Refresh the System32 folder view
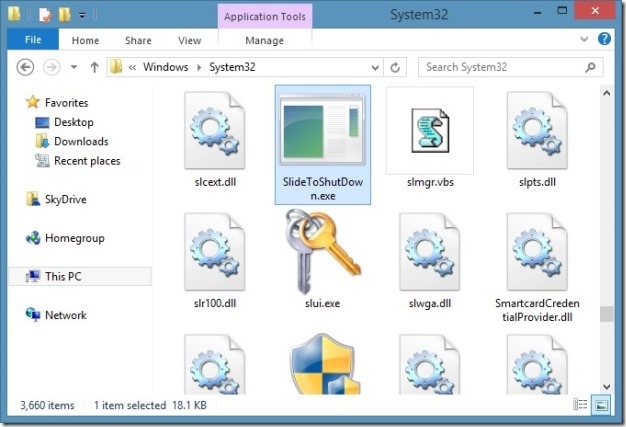The width and height of the screenshot is (626, 427). (x=395, y=67)
